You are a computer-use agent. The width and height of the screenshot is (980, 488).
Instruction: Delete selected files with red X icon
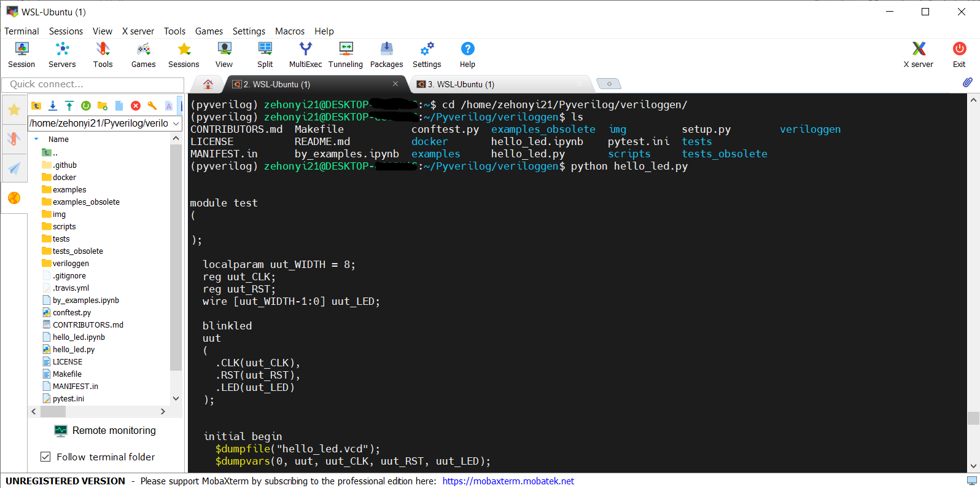[x=136, y=106]
